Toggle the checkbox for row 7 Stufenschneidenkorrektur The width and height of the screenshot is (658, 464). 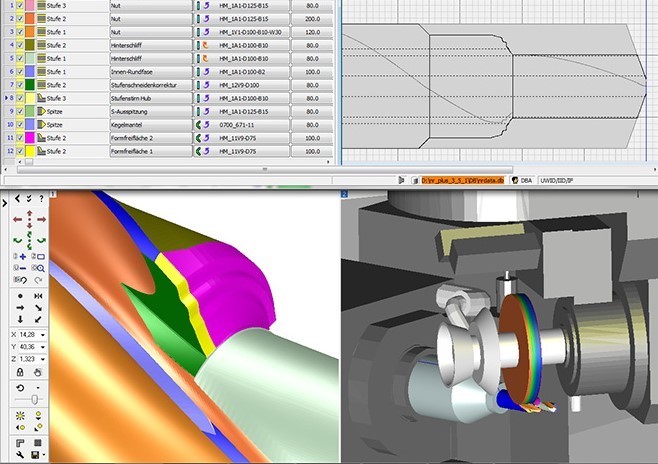[x=20, y=85]
